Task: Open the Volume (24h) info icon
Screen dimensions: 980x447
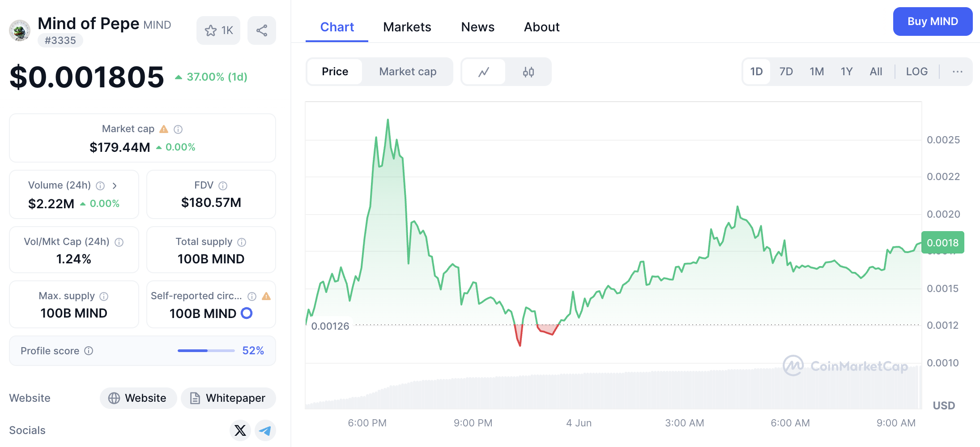Action: (101, 185)
